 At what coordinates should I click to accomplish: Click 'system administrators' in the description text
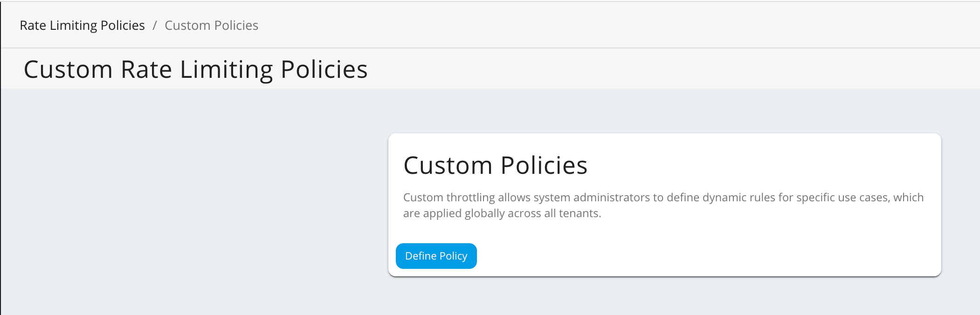click(592, 197)
